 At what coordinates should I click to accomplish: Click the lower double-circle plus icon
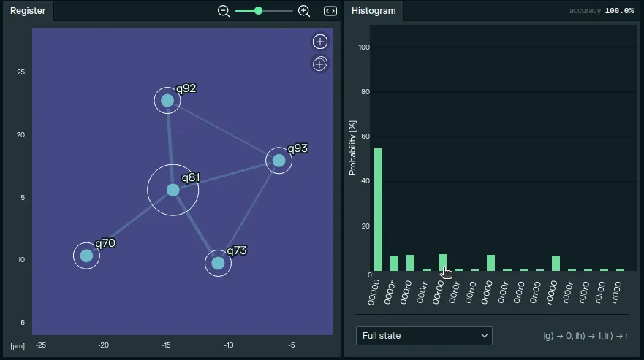(x=319, y=64)
